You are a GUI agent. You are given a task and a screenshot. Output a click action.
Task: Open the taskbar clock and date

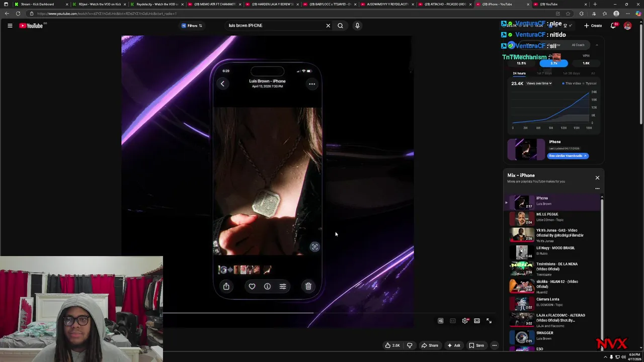(634, 357)
